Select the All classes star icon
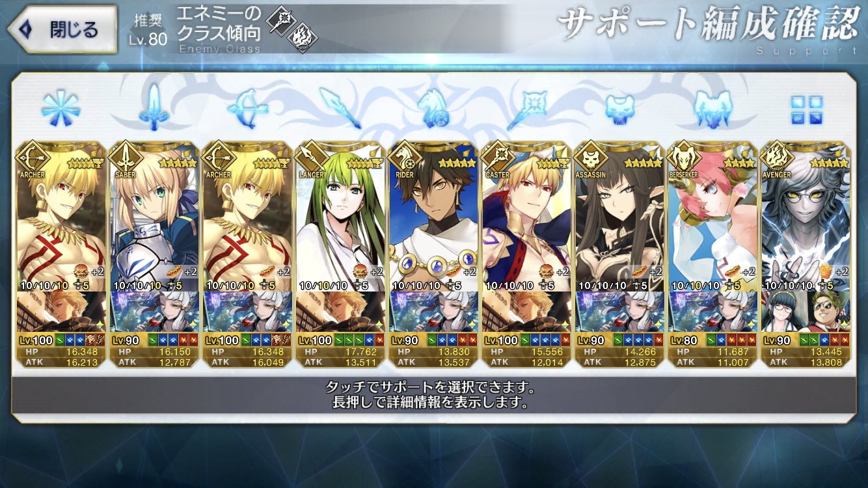Screen dimensions: 868x488 pos(61,107)
